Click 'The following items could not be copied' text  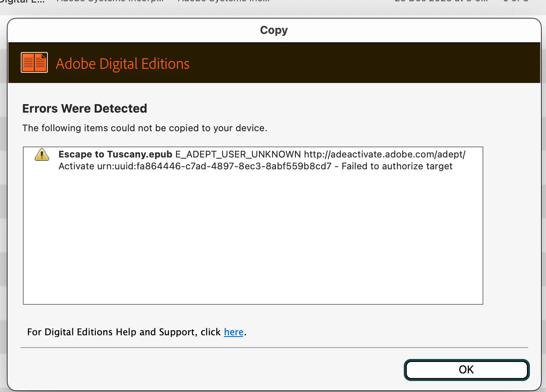145,128
